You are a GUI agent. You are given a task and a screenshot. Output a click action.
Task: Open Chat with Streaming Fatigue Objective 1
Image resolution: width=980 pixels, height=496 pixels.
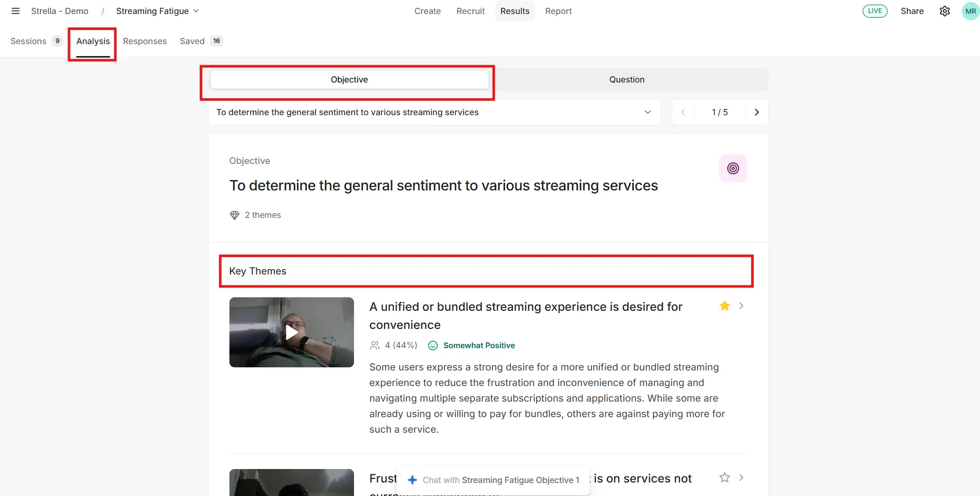[493, 480]
